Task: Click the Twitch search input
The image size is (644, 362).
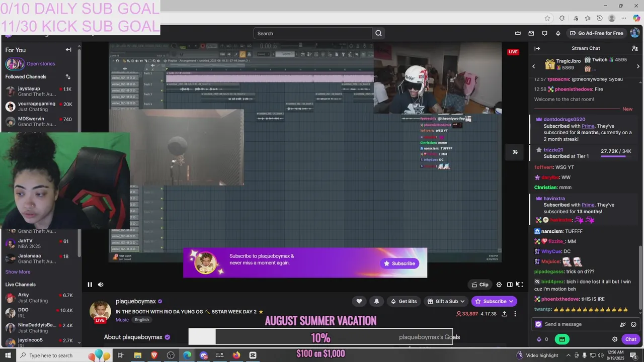Action: pos(313,33)
